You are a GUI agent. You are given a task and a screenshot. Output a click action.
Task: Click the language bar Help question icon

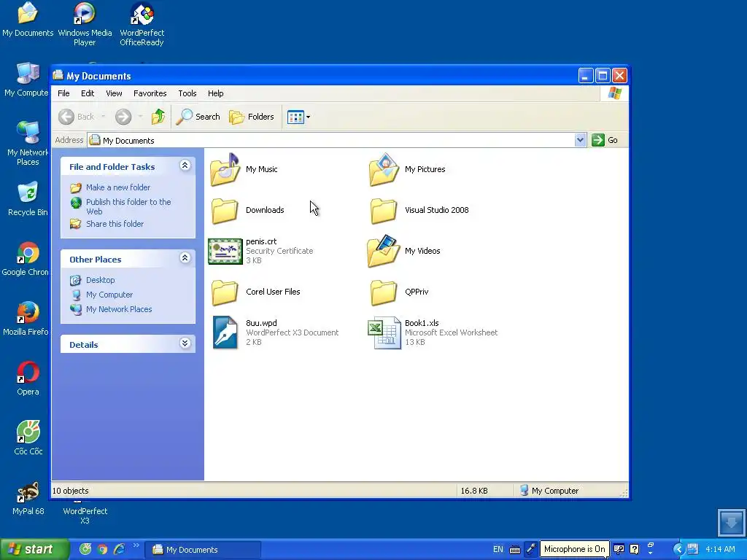[x=634, y=549]
